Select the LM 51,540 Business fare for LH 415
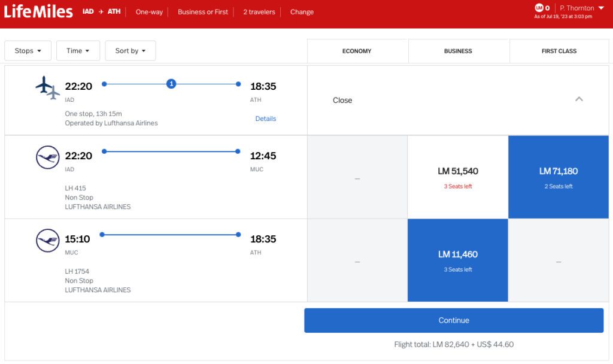This screenshot has height=364, width=613. click(457, 176)
